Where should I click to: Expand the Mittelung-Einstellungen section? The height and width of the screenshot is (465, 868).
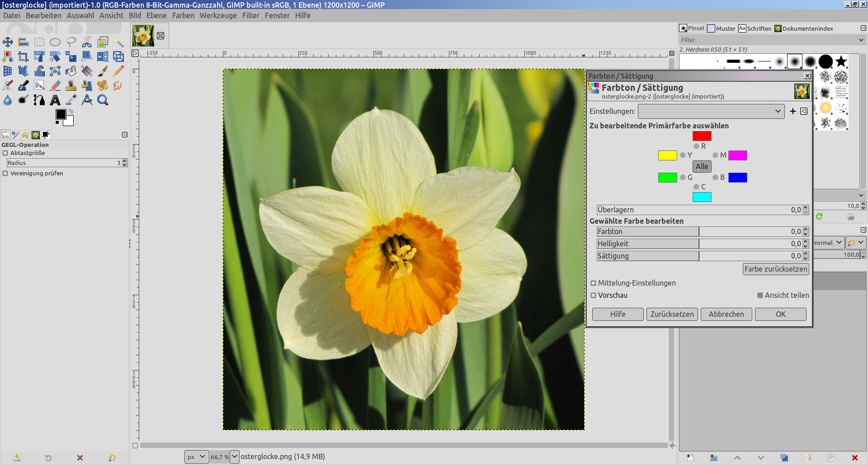pos(593,283)
